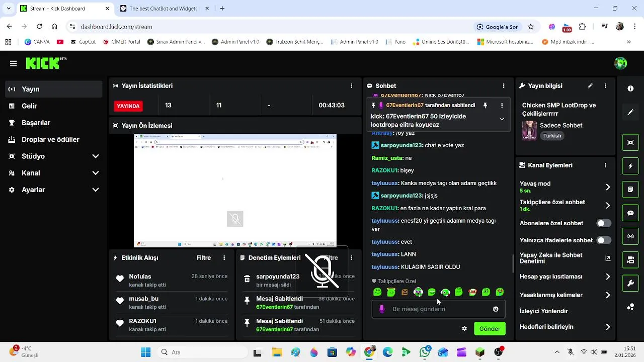Click the muted speaker icon on stream preview

point(235,219)
